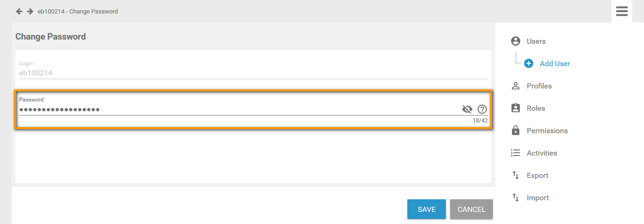Click the password help question icon
The width and height of the screenshot is (644, 224).
tap(482, 109)
